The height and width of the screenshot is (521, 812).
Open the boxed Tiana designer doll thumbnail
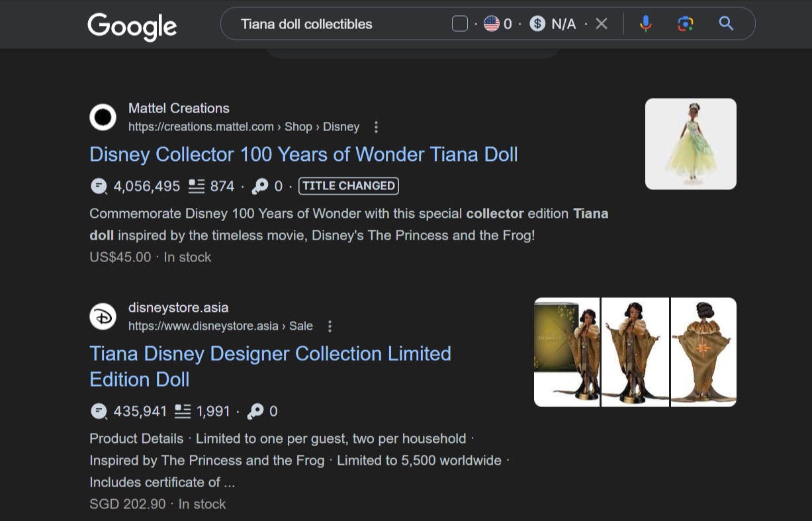pos(566,352)
